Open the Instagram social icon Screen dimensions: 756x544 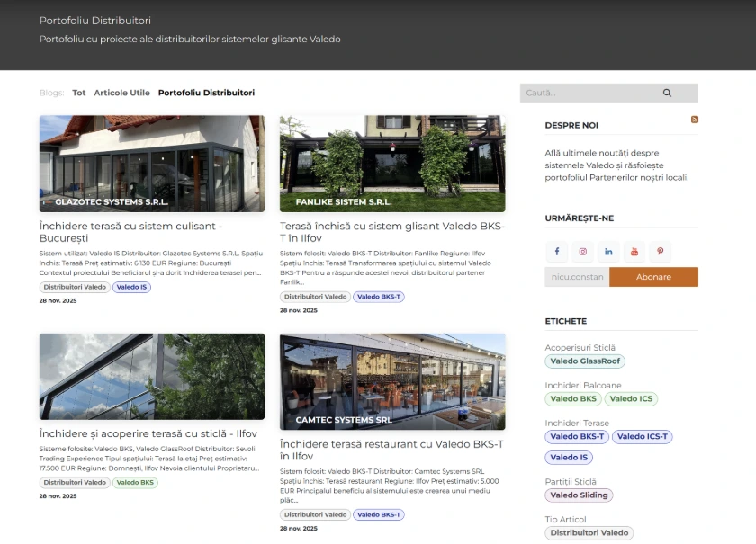click(x=582, y=252)
